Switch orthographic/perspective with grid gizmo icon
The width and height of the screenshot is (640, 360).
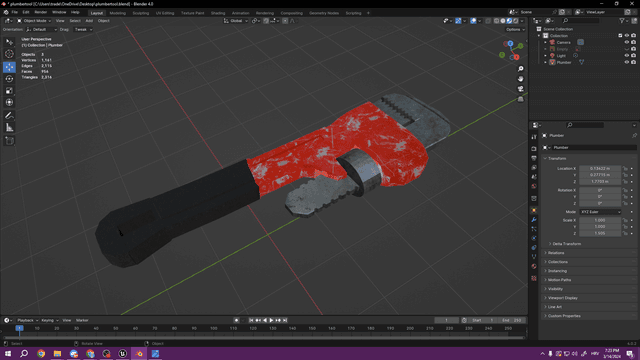pyautogui.click(x=520, y=99)
